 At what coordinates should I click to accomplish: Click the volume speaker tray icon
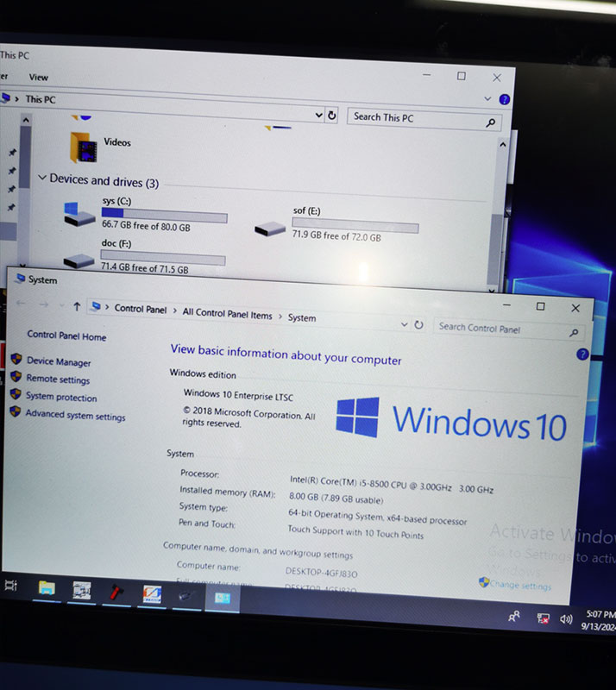[566, 618]
